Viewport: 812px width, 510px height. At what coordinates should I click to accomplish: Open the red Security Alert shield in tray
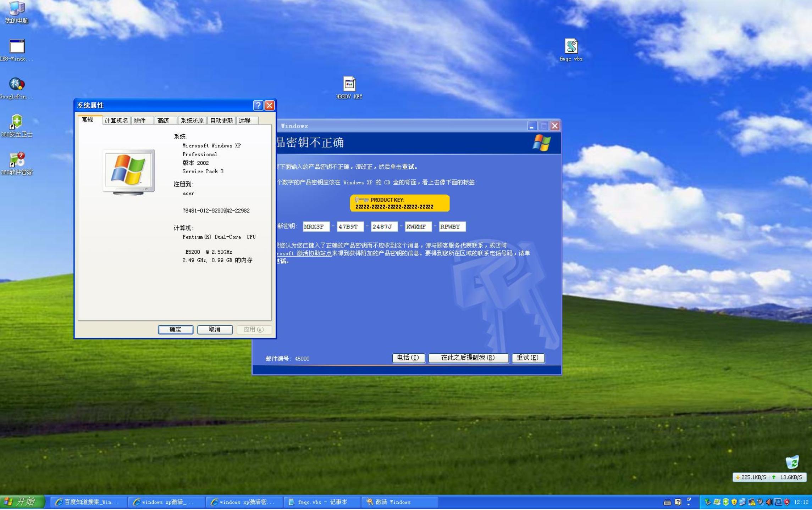(787, 502)
